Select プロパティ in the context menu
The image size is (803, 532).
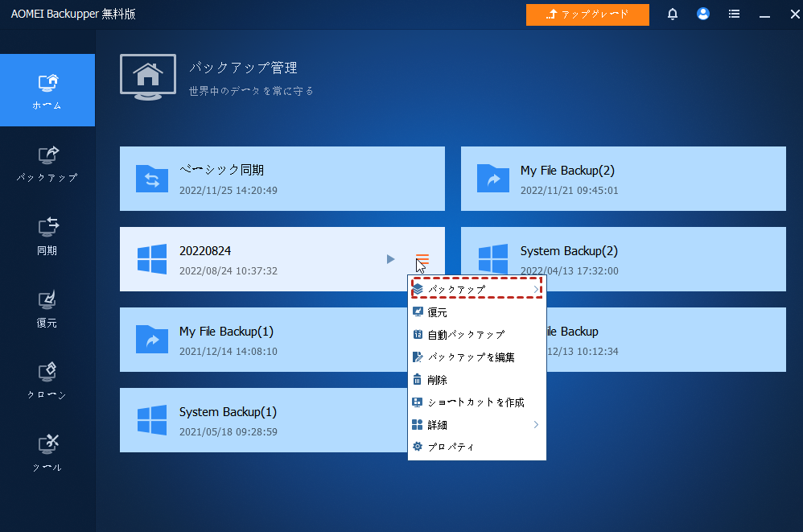point(477,447)
